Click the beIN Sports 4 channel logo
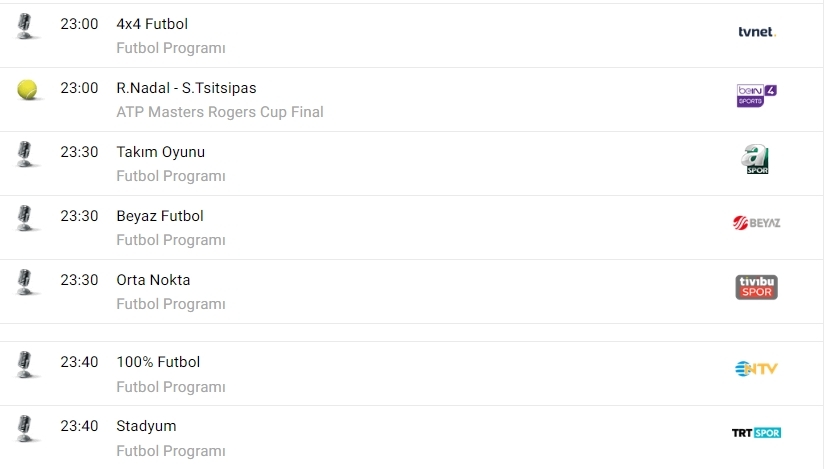Image resolution: width=825 pixels, height=469 pixels. tap(756, 96)
